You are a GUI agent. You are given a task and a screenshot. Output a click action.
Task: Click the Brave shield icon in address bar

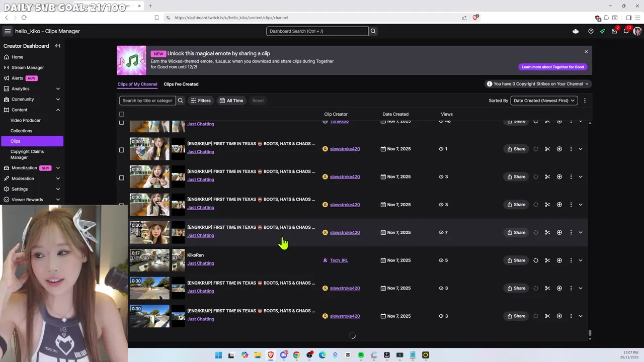point(475,18)
